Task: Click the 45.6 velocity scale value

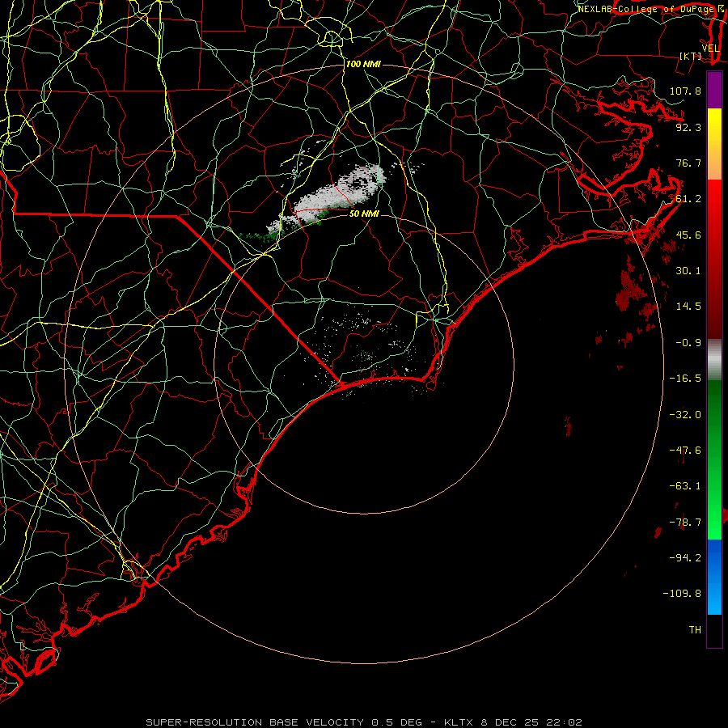Action: pyautogui.click(x=688, y=235)
